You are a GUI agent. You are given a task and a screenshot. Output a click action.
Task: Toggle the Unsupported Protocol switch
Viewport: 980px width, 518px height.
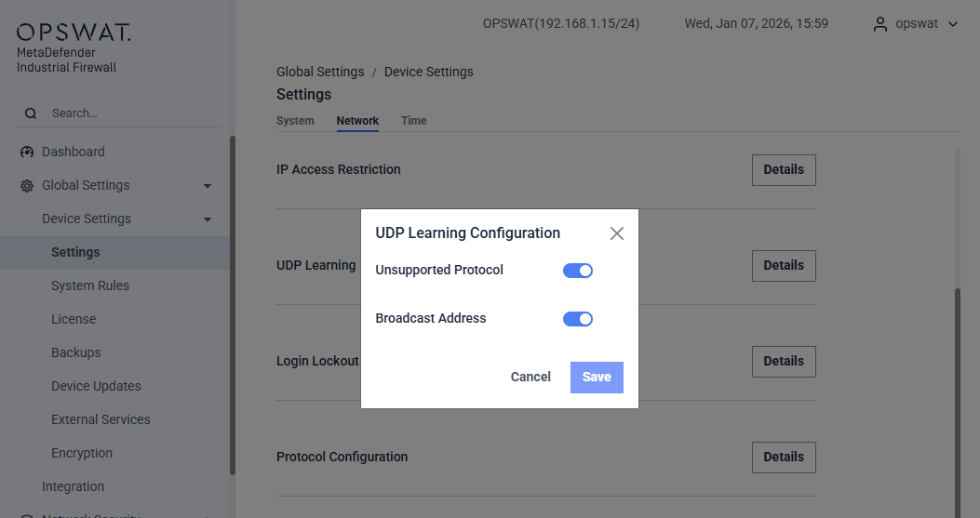pos(578,271)
